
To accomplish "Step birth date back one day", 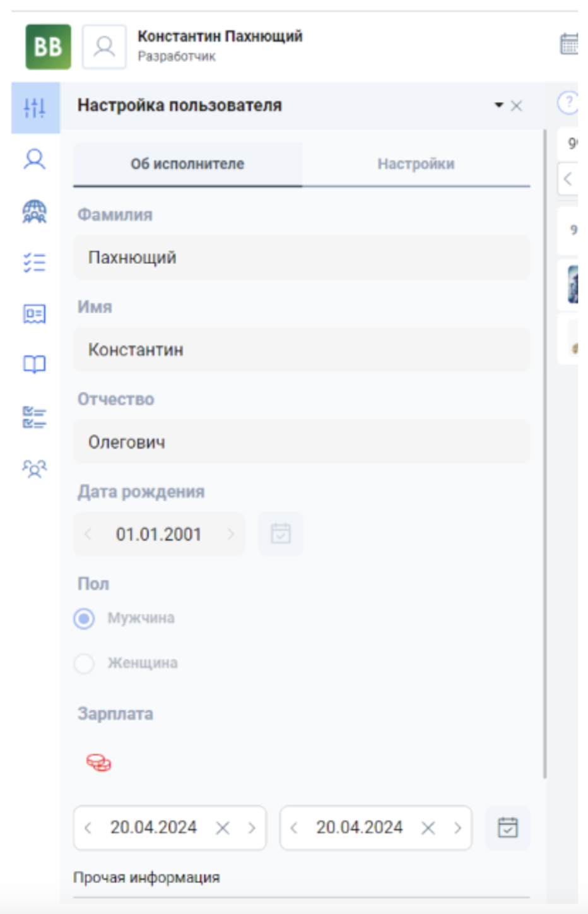I will pyautogui.click(x=88, y=534).
